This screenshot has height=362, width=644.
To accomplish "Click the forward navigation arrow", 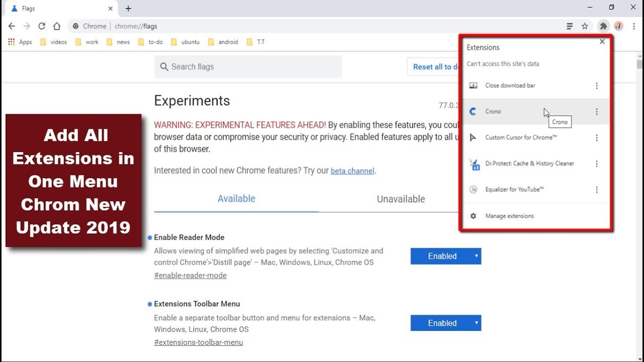I will tap(27, 26).
